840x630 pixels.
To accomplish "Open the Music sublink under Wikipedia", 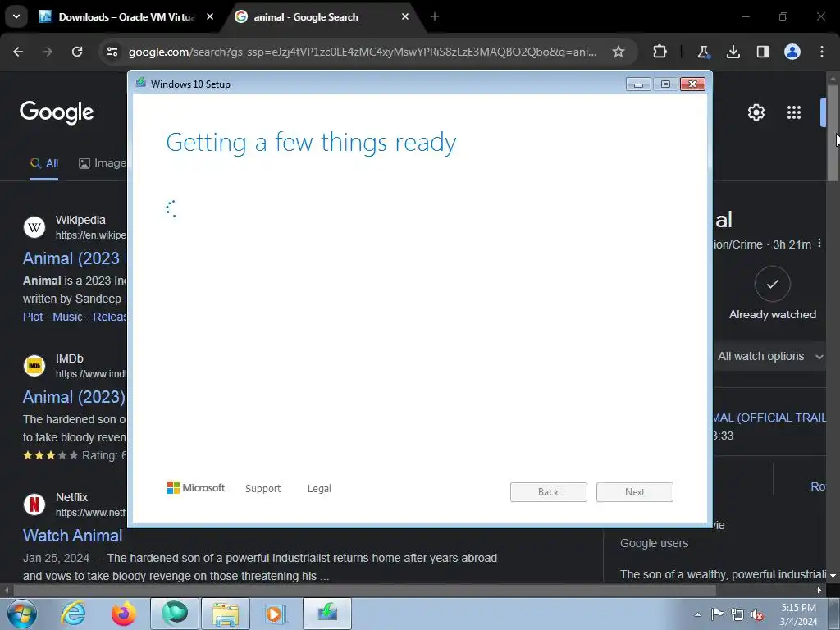I will point(67,317).
